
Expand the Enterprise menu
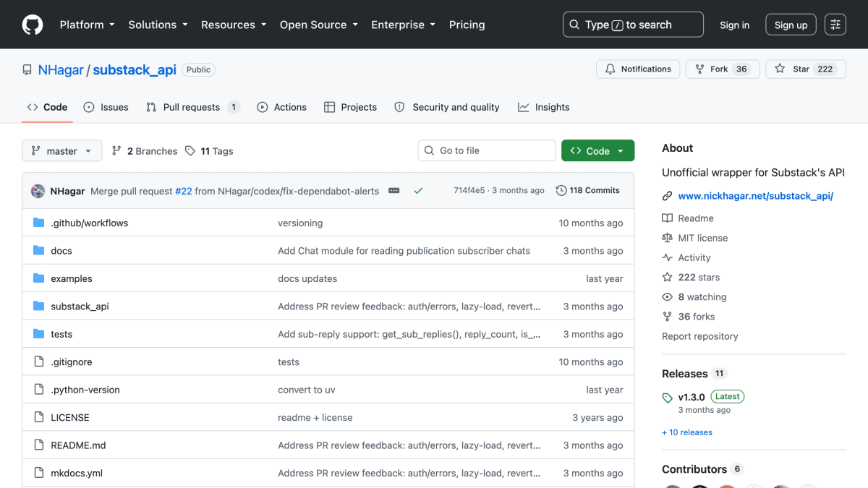pos(404,25)
